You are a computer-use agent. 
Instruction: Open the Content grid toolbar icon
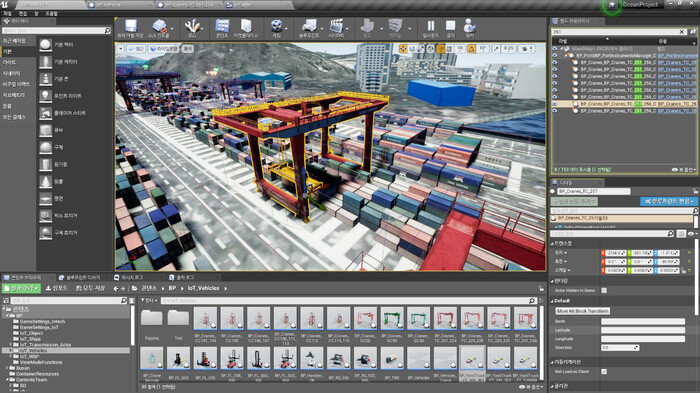click(222, 27)
